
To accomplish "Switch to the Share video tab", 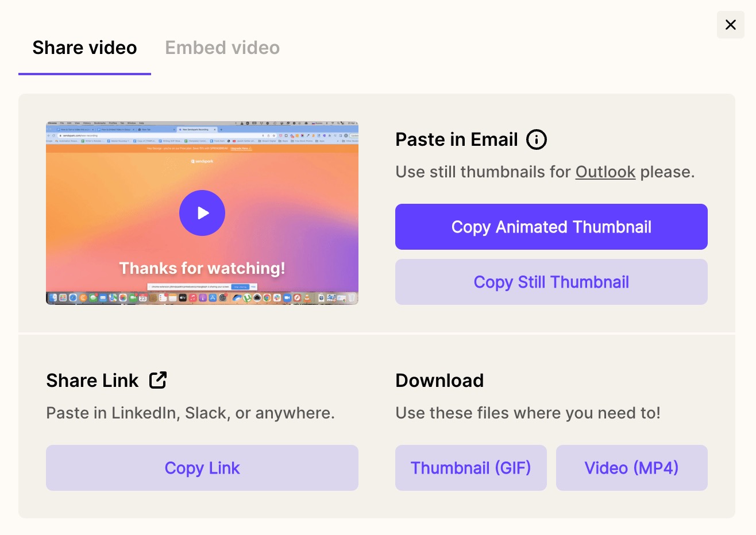I will click(84, 48).
